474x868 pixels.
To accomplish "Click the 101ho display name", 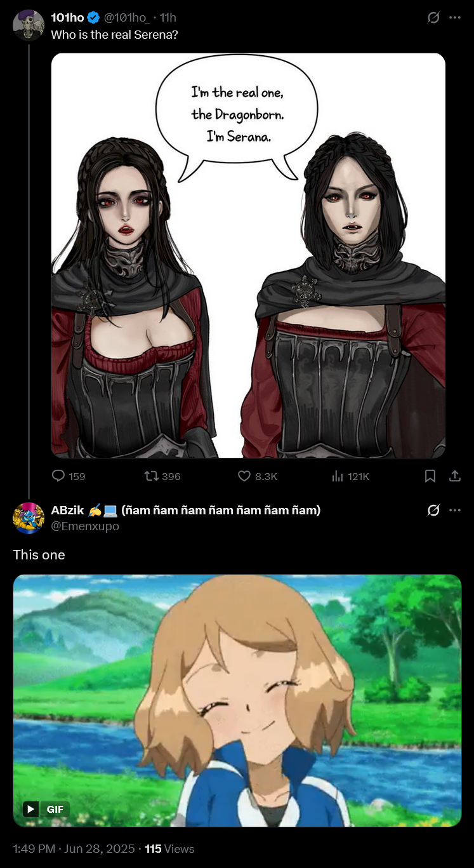I will [x=67, y=18].
